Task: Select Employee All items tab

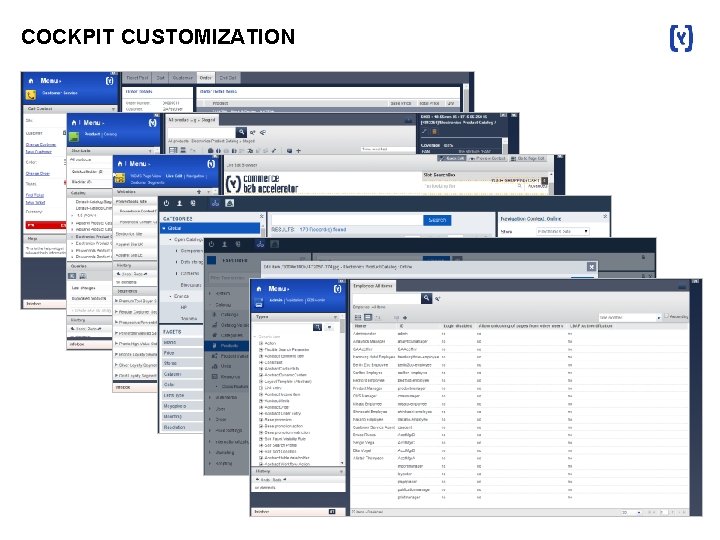Action: point(373,286)
